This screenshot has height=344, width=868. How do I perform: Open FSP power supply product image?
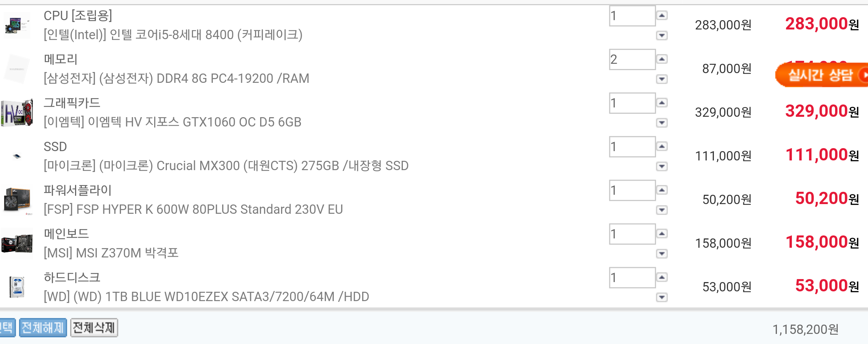coord(17,200)
